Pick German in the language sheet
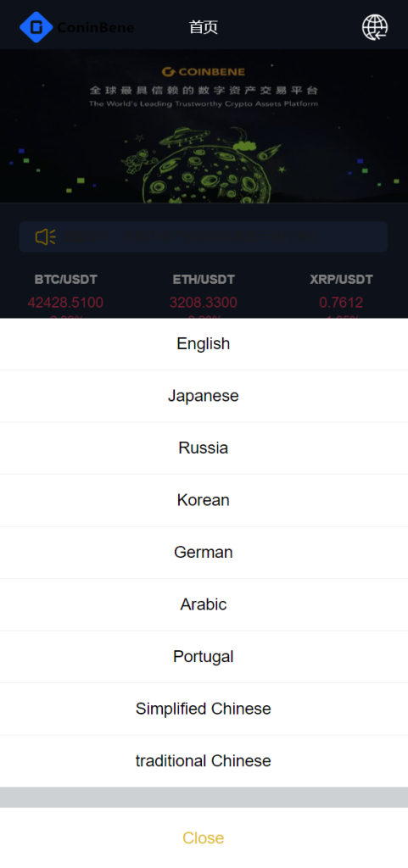408x868 pixels. pyautogui.click(x=204, y=552)
